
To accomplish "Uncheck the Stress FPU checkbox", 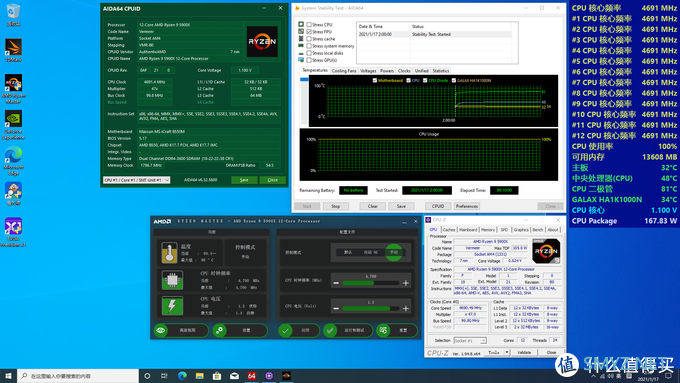I will click(x=309, y=32).
